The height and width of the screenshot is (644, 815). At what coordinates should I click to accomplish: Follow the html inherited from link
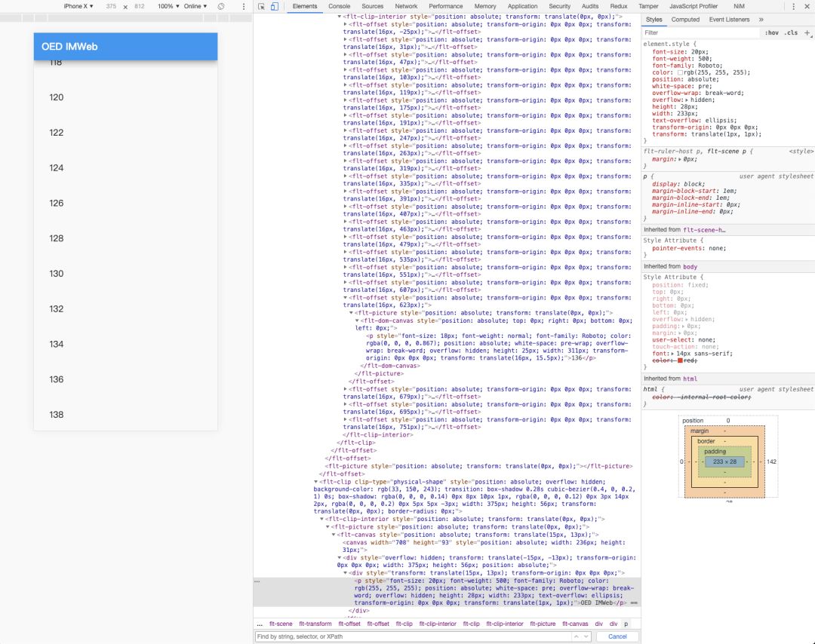pos(690,379)
